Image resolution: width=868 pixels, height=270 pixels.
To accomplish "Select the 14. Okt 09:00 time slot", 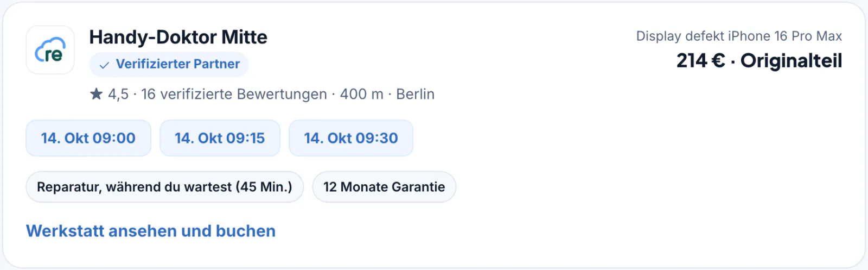I will pyautogui.click(x=88, y=138).
